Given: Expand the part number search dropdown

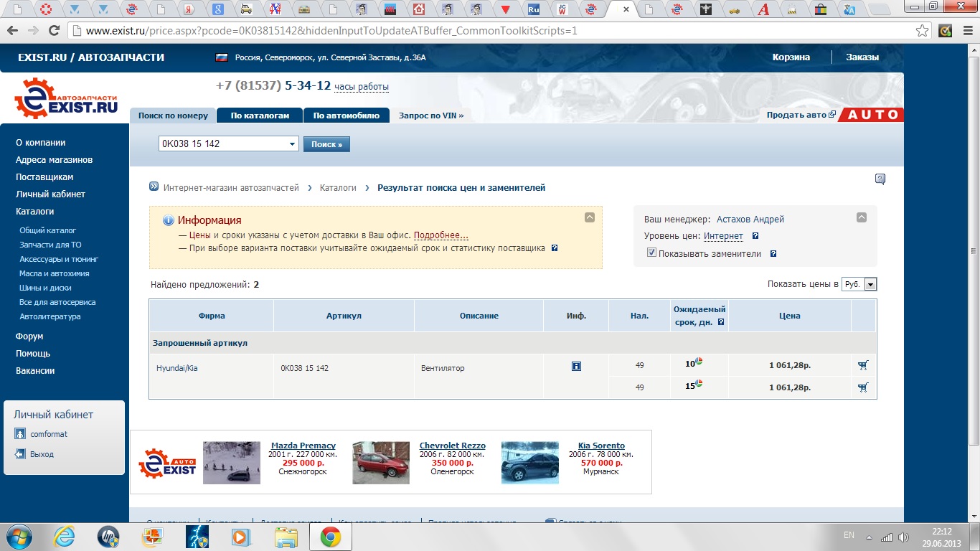Looking at the screenshot, I should coord(292,144).
